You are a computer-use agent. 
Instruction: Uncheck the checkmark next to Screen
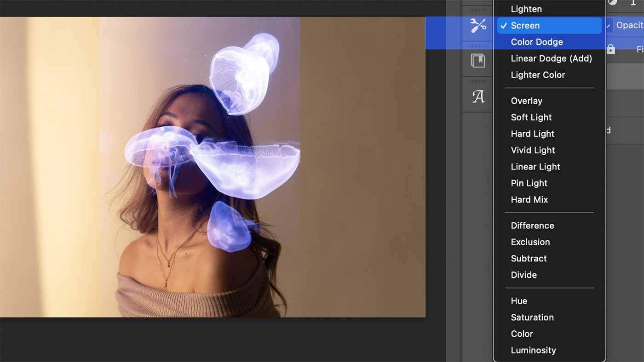coord(503,26)
